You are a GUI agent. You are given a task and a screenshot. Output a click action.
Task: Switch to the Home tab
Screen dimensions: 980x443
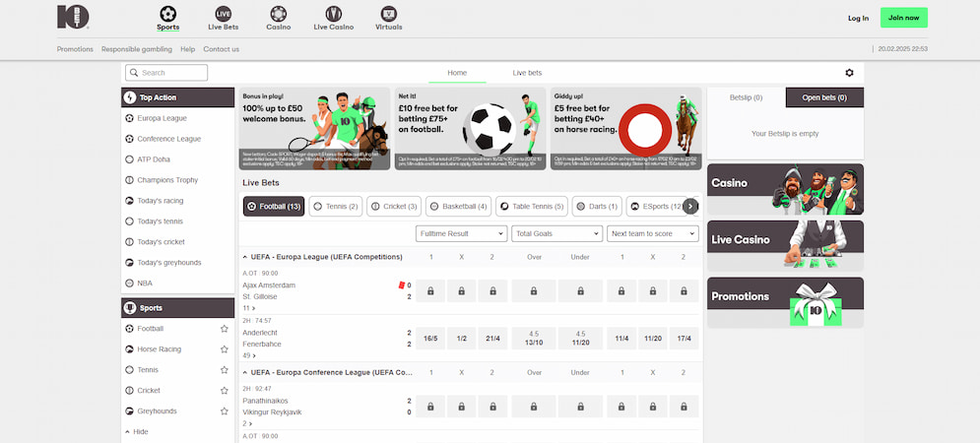pyautogui.click(x=457, y=73)
